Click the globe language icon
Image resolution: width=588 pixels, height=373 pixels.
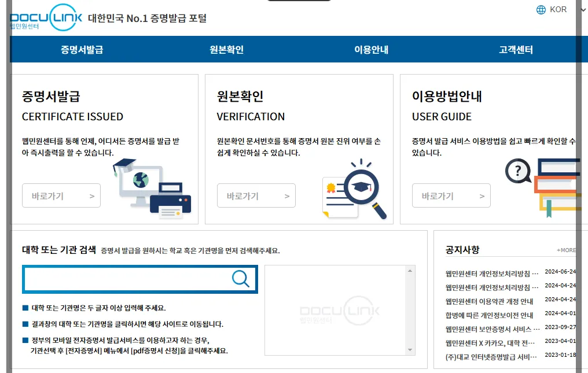pyautogui.click(x=541, y=9)
